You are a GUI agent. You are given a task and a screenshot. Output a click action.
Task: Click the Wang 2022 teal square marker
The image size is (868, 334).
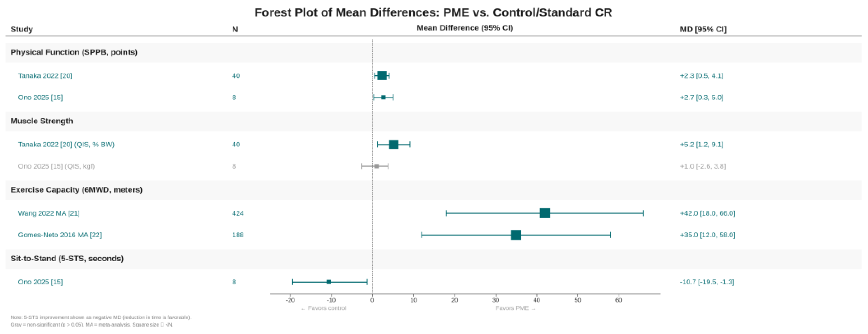pyautogui.click(x=545, y=213)
